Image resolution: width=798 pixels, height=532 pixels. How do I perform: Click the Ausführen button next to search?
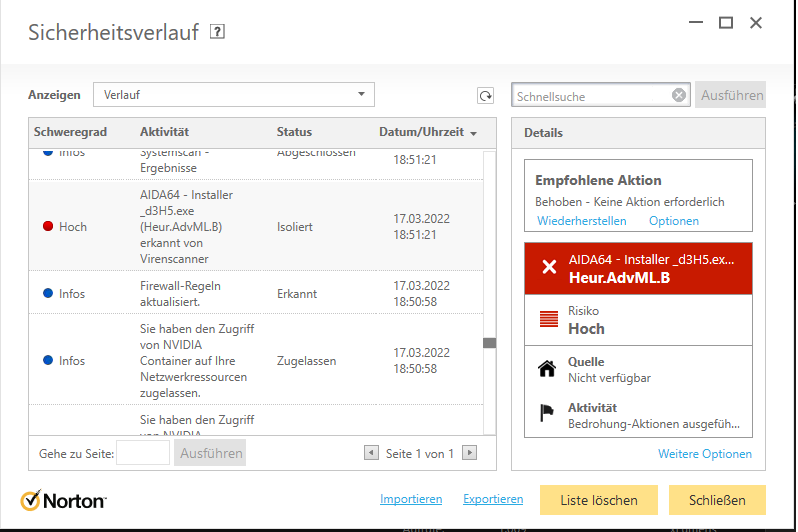click(x=731, y=95)
